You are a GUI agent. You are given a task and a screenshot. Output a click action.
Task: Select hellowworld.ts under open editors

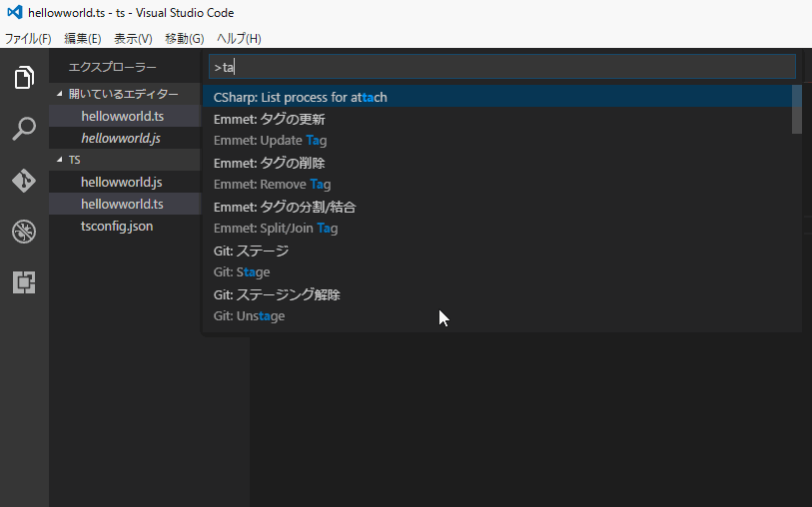[x=125, y=116]
